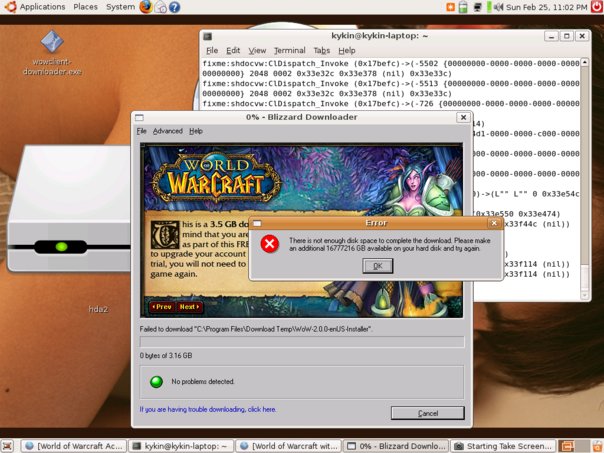Click the trouble downloading click here link
This screenshot has height=453, width=604.
click(x=208, y=409)
